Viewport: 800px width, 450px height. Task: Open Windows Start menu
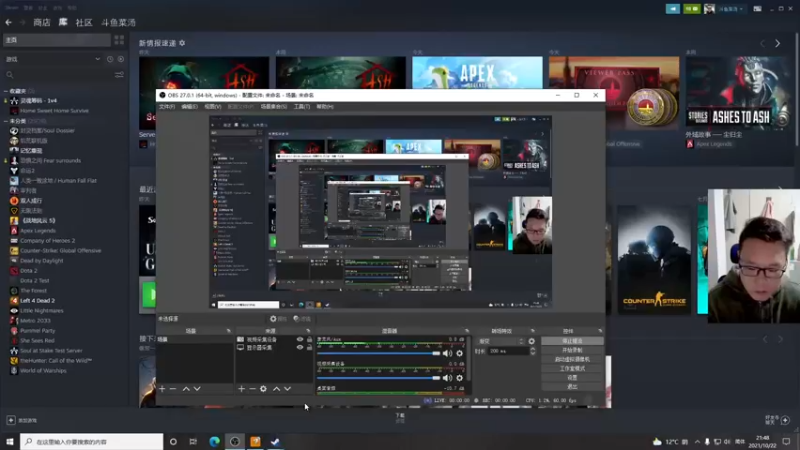click(x=10, y=441)
